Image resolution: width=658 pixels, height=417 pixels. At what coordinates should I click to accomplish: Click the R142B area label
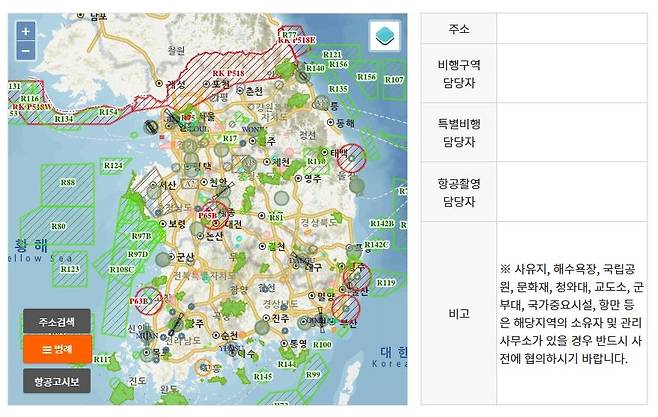tap(382, 224)
